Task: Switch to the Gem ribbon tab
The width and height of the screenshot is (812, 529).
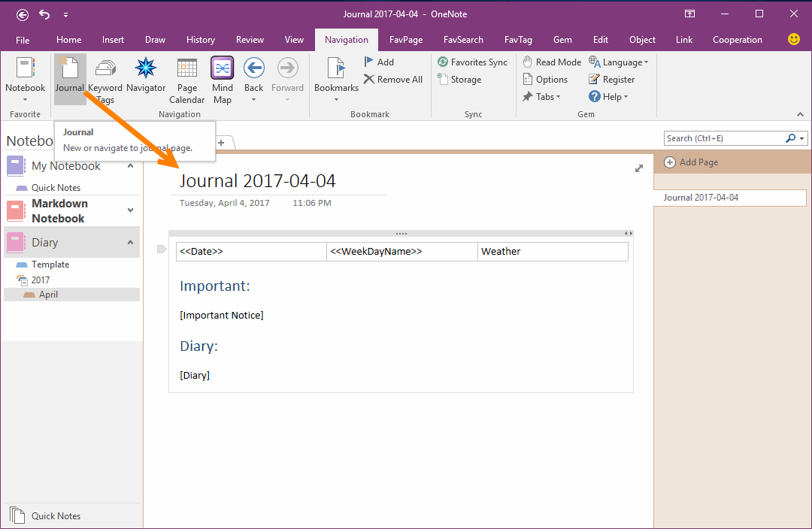Action: [562, 39]
